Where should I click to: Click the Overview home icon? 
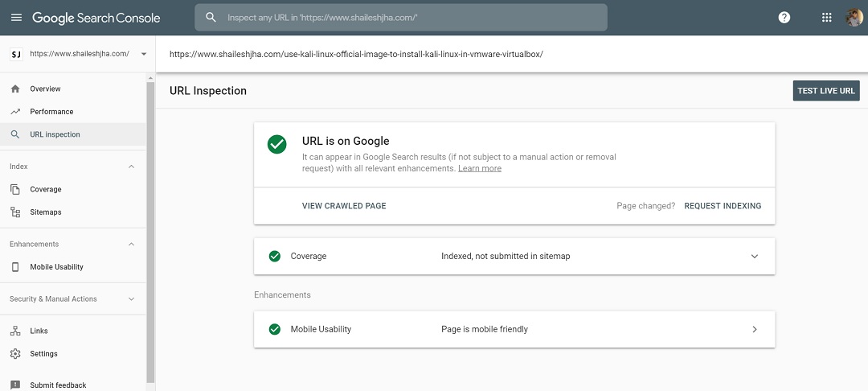(x=15, y=88)
